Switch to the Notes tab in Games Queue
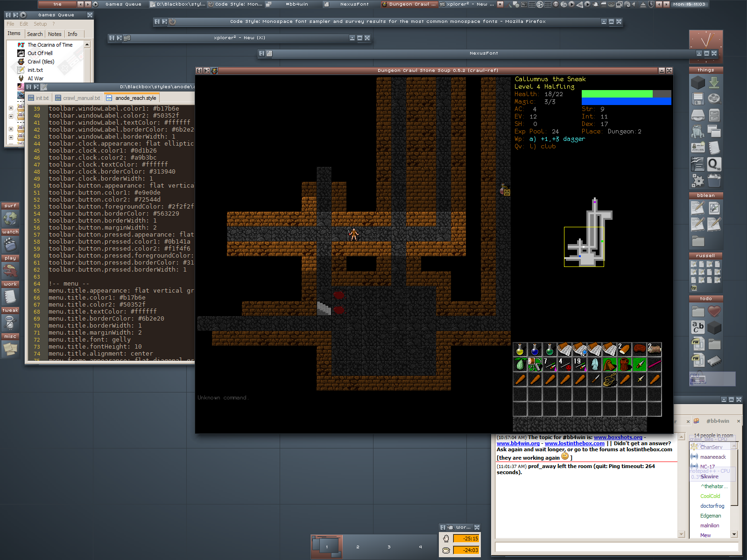The width and height of the screenshot is (747, 560). [55, 34]
